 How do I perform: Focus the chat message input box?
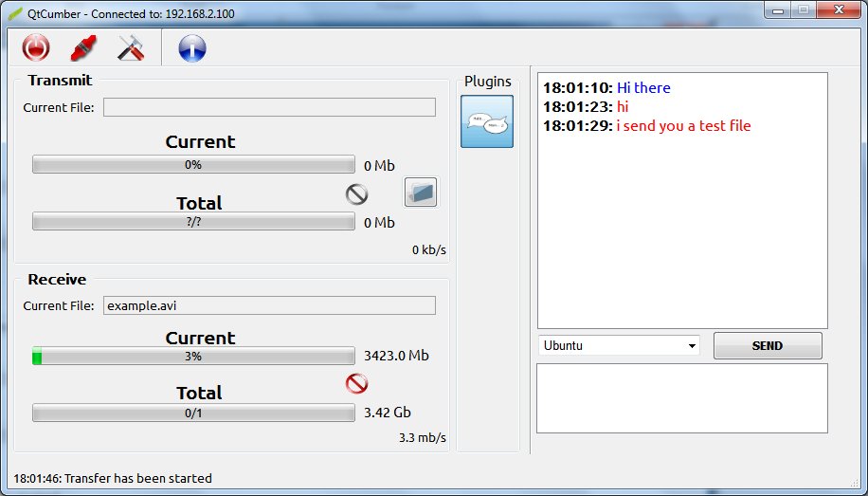coord(682,398)
